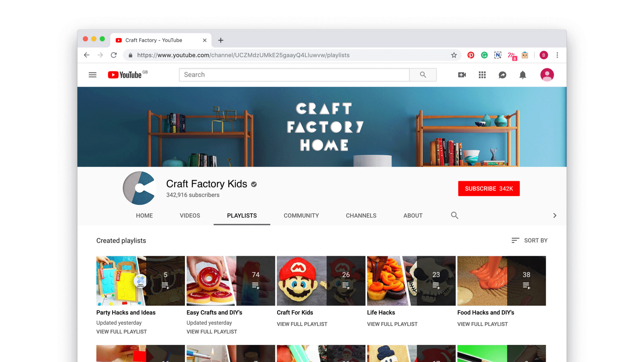Screen dimensions: 644x362
Task: Open the YouTube hamburger guide menu
Action: 93,75
